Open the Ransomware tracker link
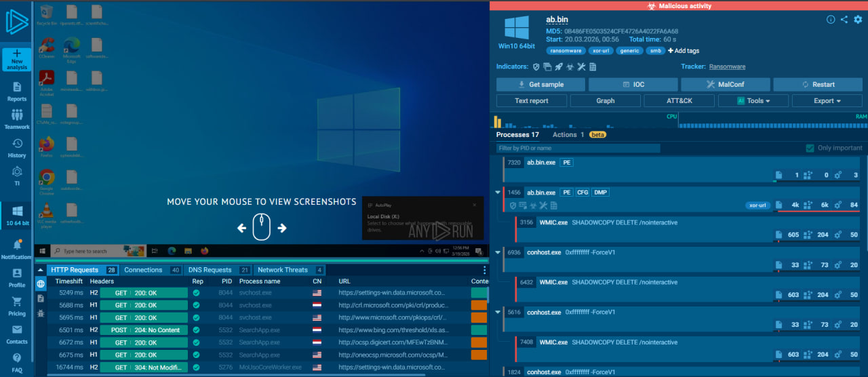The image size is (868, 377). (727, 67)
